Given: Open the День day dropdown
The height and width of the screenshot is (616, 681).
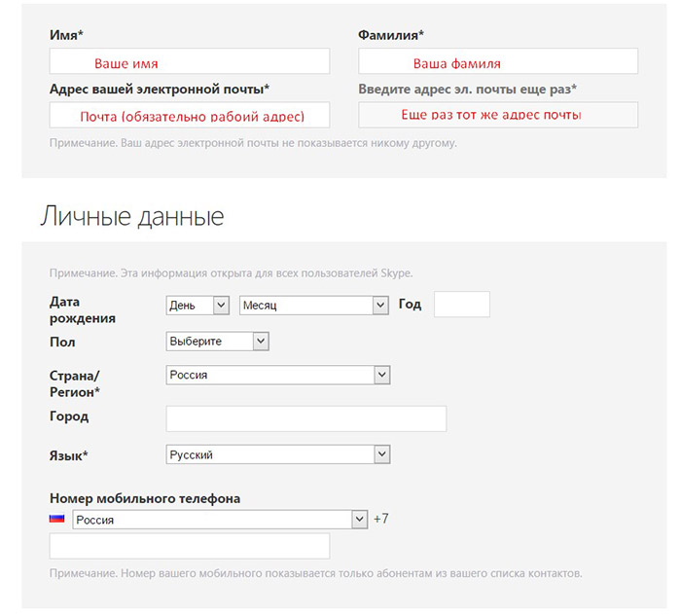Looking at the screenshot, I should click(197, 306).
